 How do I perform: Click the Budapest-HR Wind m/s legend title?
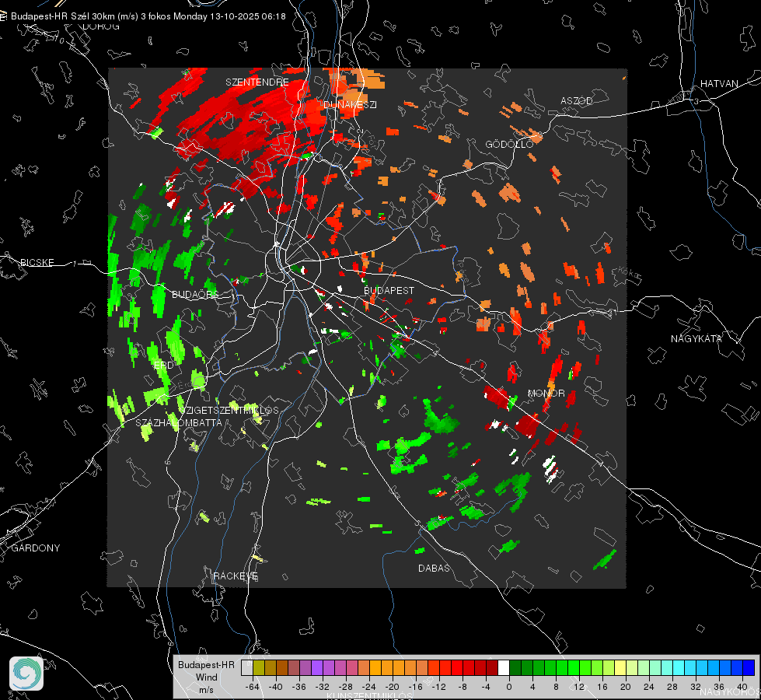tap(206, 677)
